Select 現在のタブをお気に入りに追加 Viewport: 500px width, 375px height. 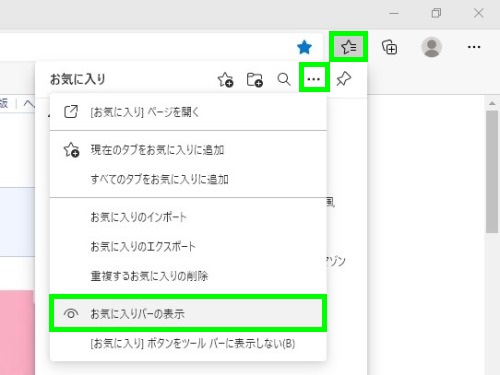[x=188, y=150]
